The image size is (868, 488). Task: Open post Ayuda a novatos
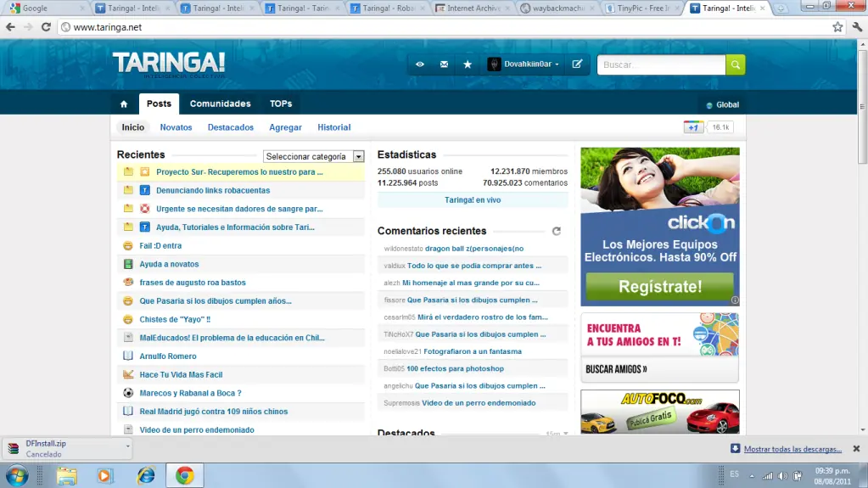click(169, 264)
